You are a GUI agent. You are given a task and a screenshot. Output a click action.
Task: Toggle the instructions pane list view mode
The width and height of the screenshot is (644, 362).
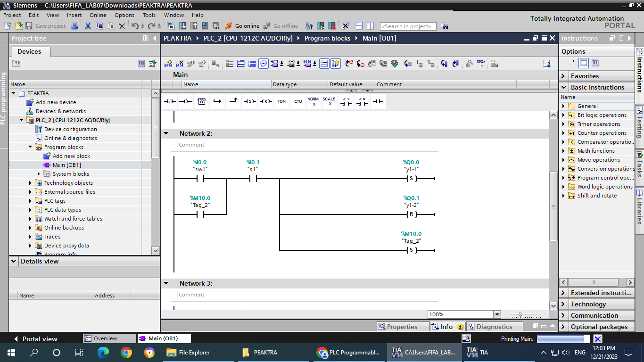click(x=595, y=63)
